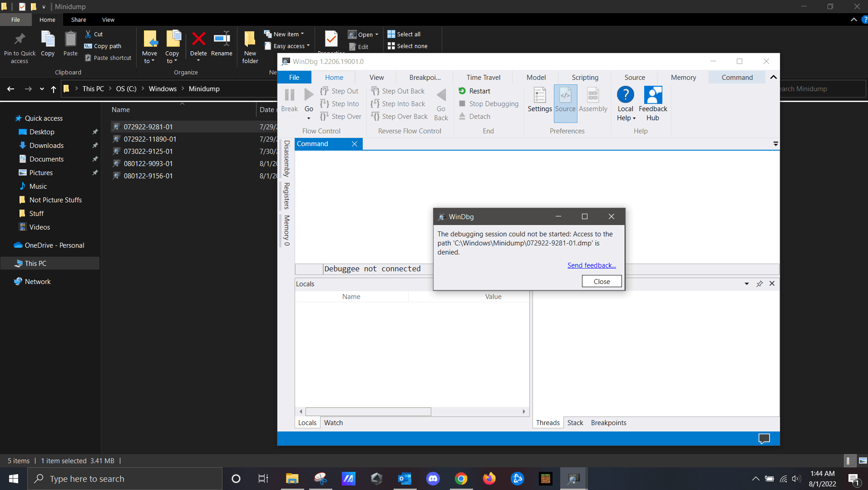Screen dimensions: 868x490
Task: Click the Go play icon in WinDbg
Action: pos(309,95)
